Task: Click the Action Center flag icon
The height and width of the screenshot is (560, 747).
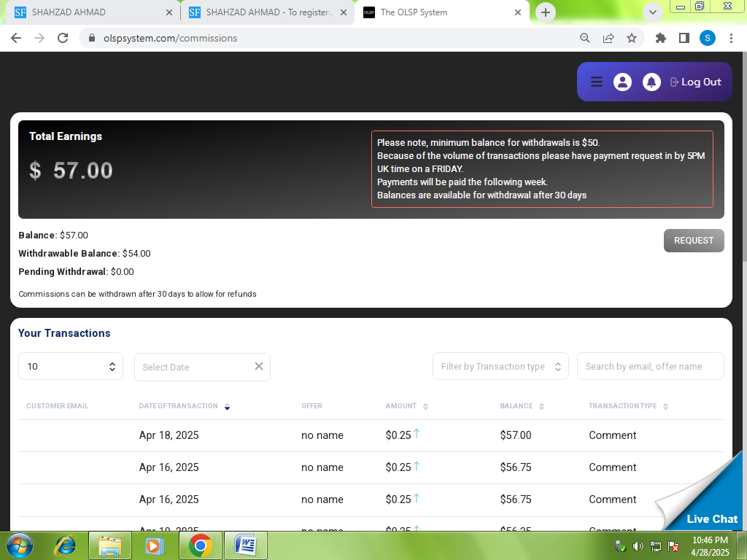Action: tap(673, 546)
